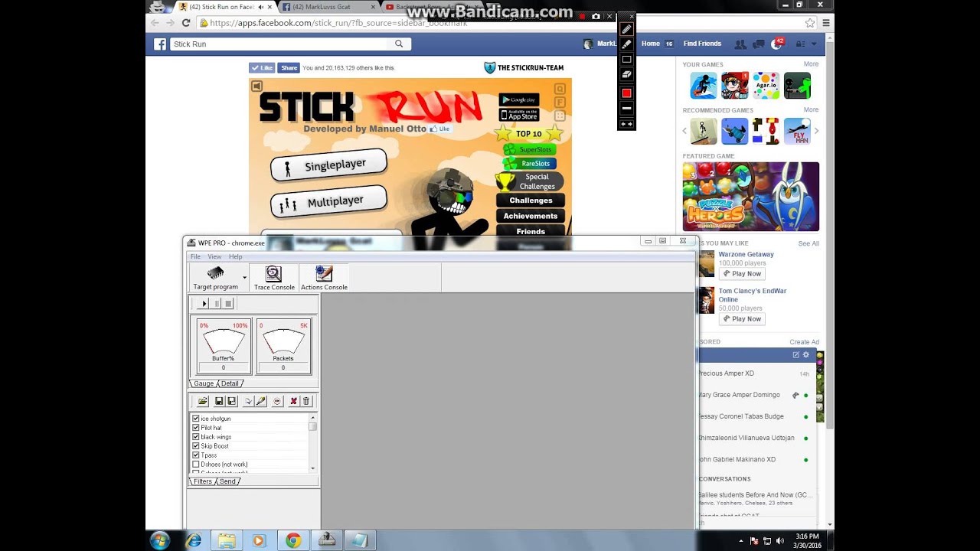Open the Target program button in WPE PRO

216,279
